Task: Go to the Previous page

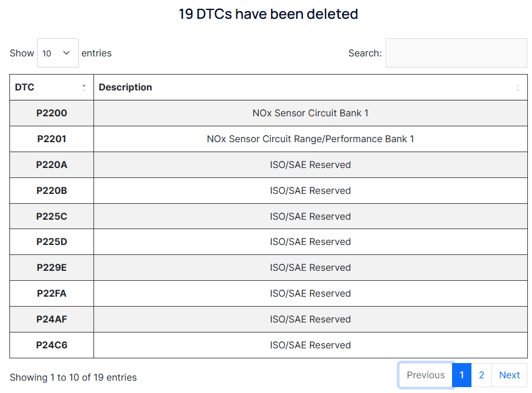Action: coord(426,375)
